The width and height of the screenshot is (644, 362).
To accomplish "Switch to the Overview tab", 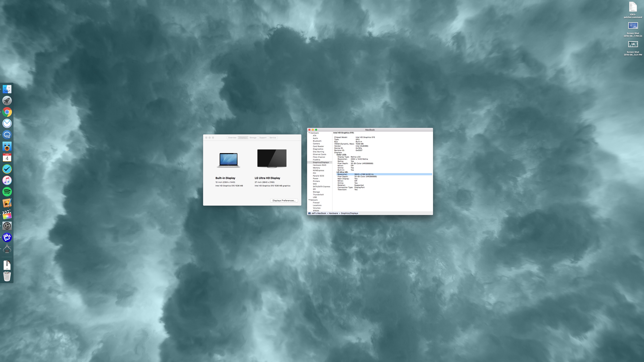I will coord(232,137).
